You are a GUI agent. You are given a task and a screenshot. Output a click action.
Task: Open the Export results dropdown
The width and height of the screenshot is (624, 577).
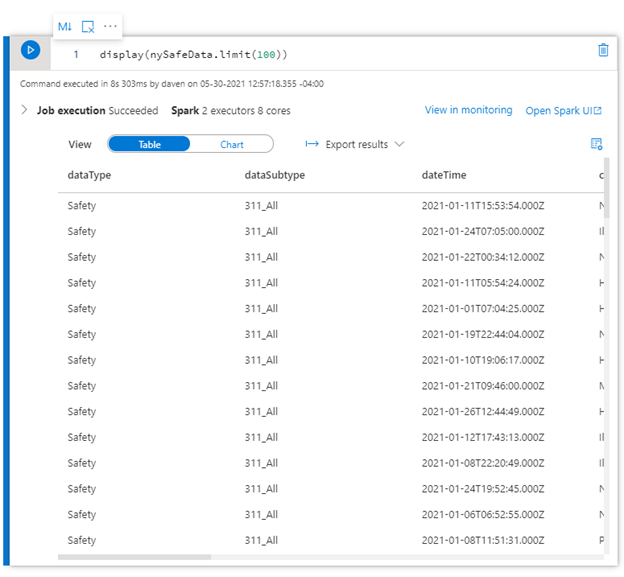(356, 144)
